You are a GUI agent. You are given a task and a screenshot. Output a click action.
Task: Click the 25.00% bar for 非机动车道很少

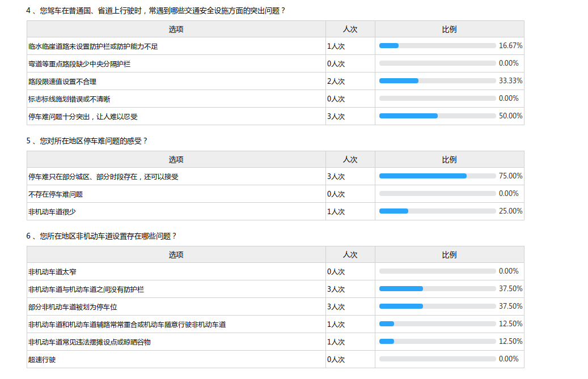coord(437,211)
